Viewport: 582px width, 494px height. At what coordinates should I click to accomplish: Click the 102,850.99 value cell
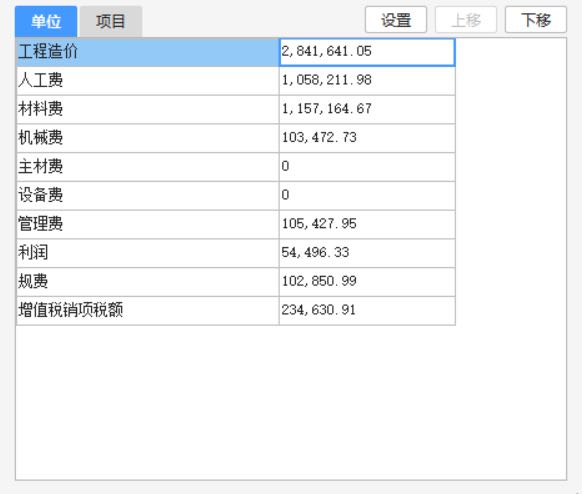pyautogui.click(x=367, y=282)
